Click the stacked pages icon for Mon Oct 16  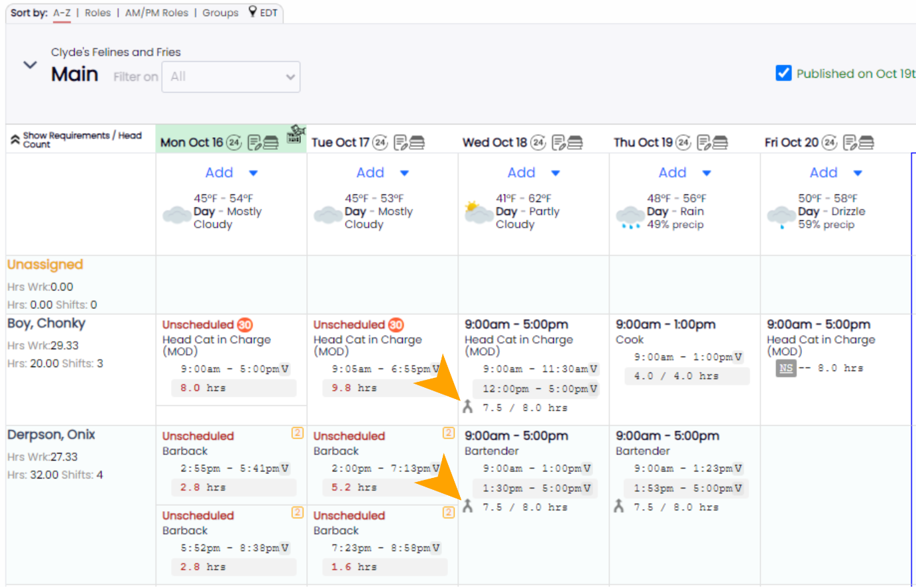(x=270, y=143)
